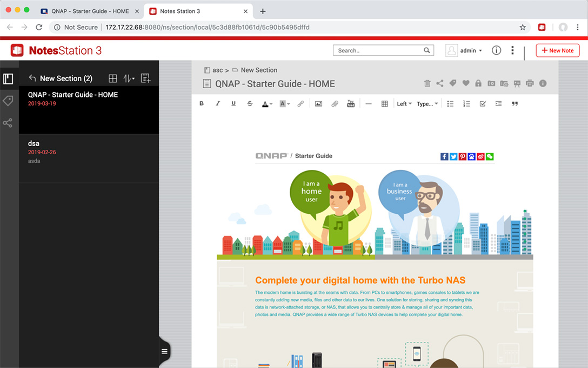Open the text color picker
The image size is (588, 368).
[x=266, y=103]
